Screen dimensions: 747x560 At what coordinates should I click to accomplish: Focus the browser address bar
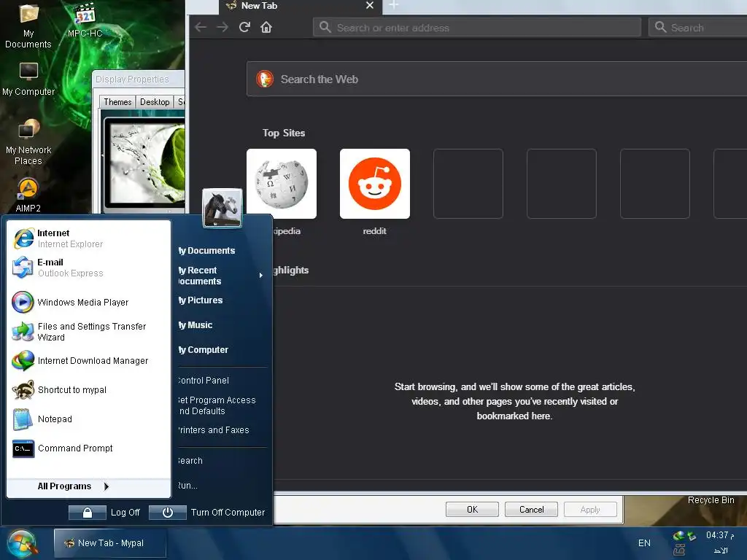tap(477, 27)
